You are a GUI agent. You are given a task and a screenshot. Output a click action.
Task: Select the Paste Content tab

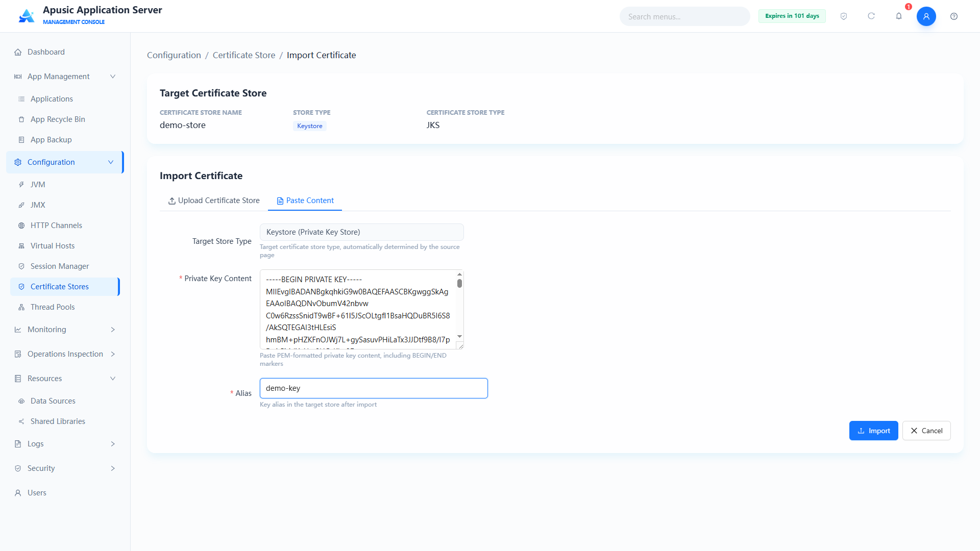[x=305, y=201]
